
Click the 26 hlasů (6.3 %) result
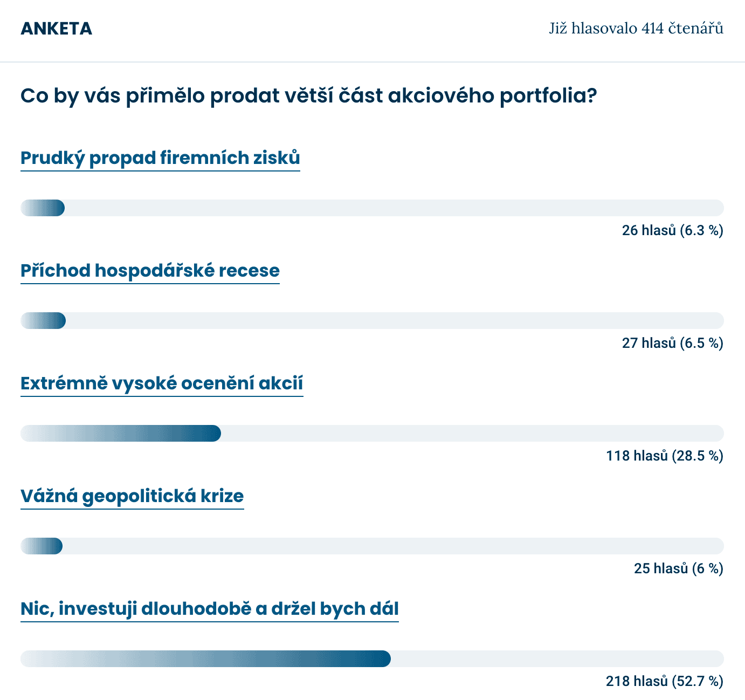(672, 231)
